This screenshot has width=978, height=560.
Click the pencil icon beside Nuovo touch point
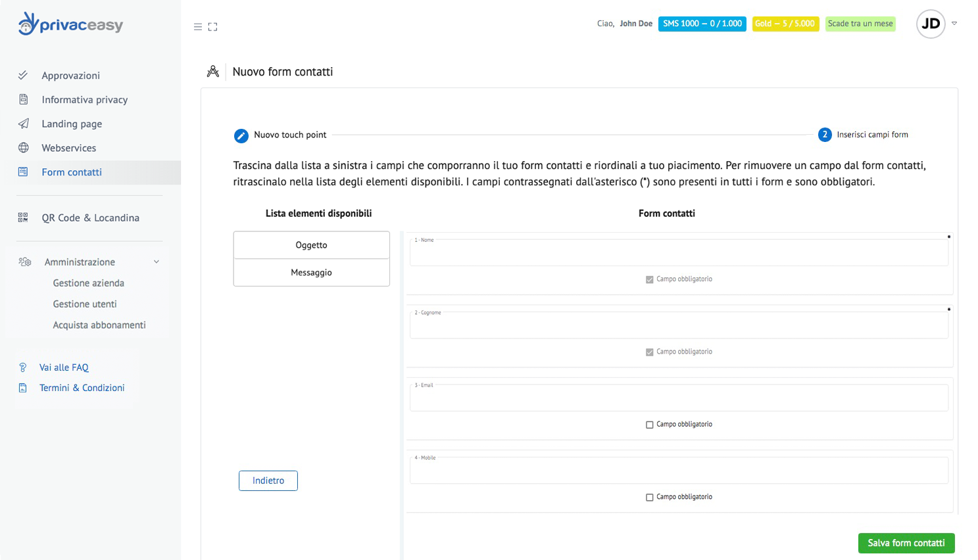coord(241,135)
